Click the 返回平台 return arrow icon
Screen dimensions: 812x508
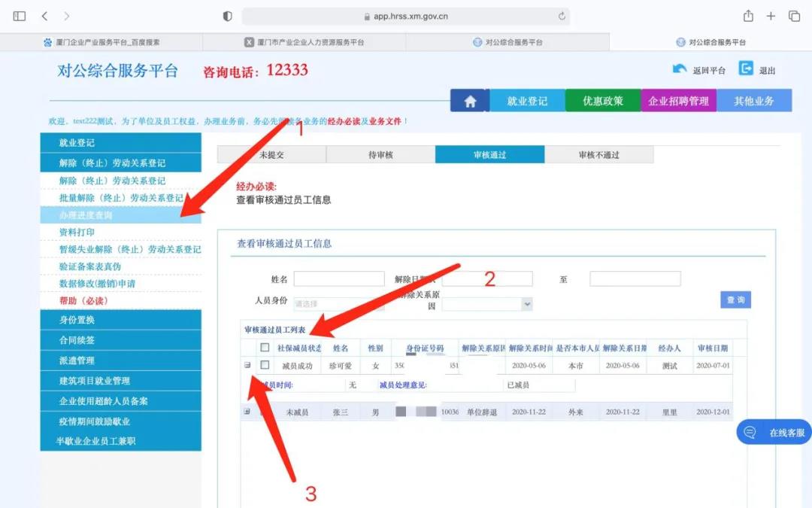click(x=680, y=69)
